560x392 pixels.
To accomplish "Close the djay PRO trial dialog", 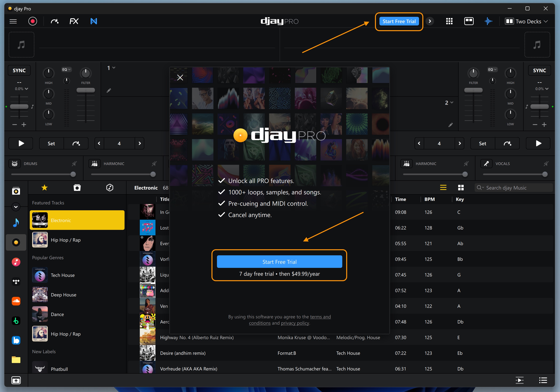I will click(x=180, y=78).
